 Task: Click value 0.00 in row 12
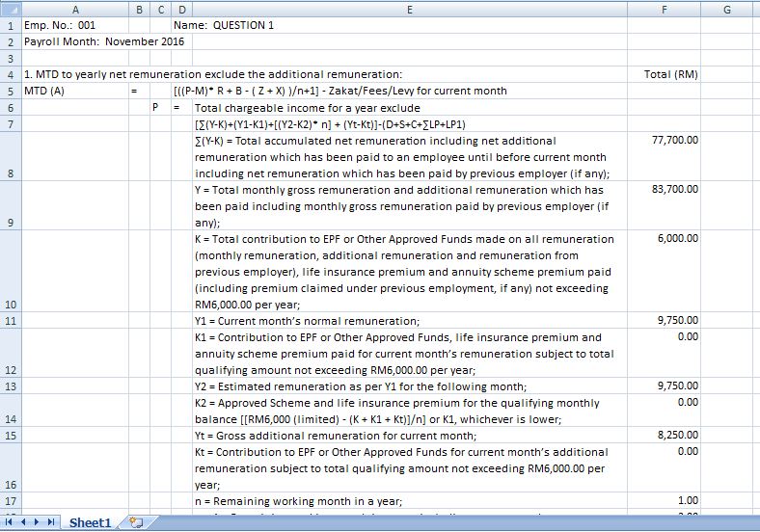(x=664, y=353)
